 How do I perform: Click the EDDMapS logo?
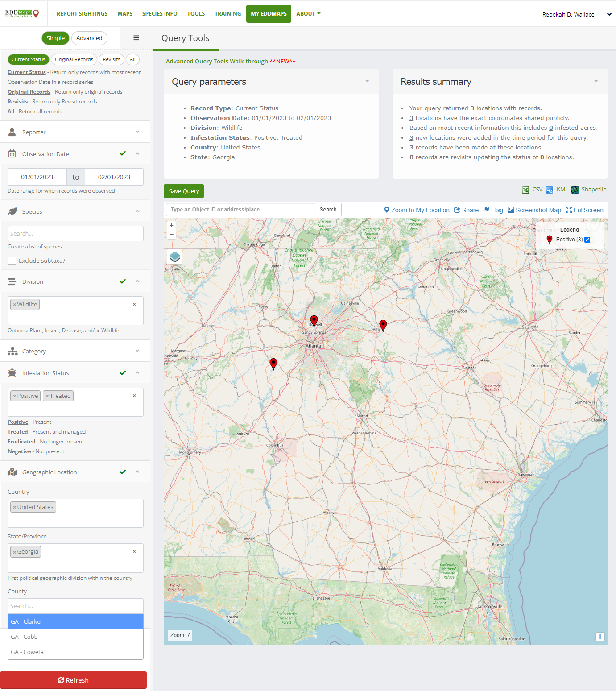[x=22, y=13]
